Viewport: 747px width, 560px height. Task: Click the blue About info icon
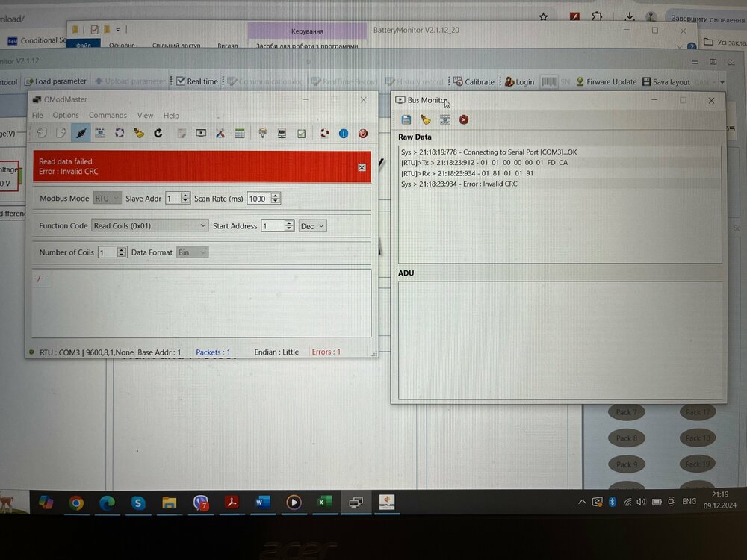[344, 134]
